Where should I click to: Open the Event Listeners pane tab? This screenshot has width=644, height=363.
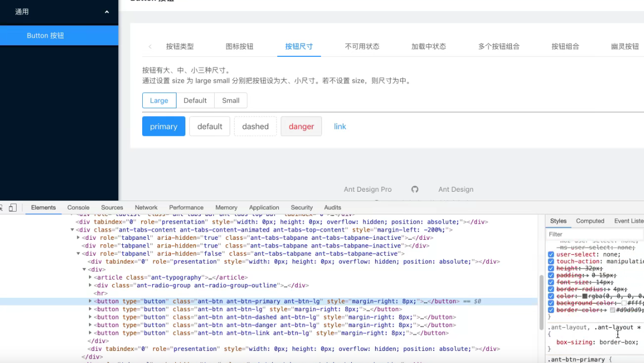(x=629, y=220)
